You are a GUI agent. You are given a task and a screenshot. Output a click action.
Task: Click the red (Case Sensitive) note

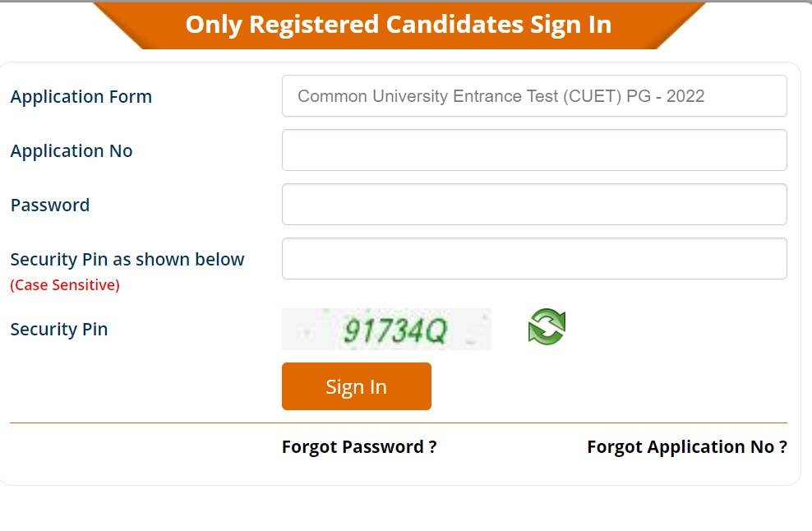[x=65, y=285]
